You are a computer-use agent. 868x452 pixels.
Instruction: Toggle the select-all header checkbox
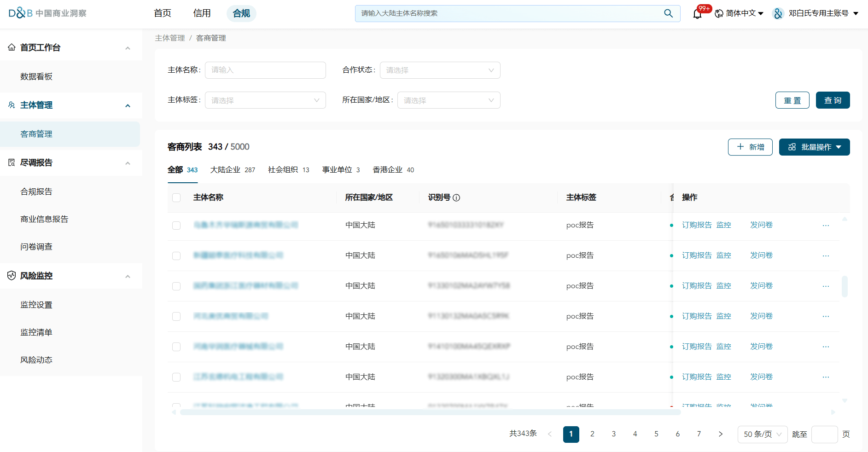176,198
